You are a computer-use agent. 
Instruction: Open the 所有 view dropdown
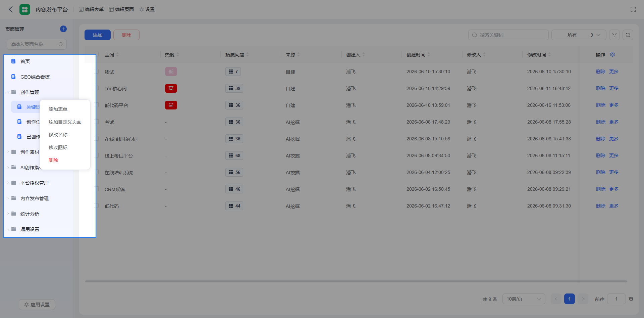[x=579, y=35]
